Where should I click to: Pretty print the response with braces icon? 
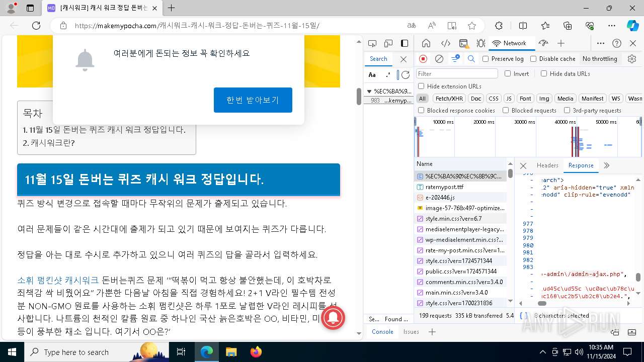tap(524, 316)
